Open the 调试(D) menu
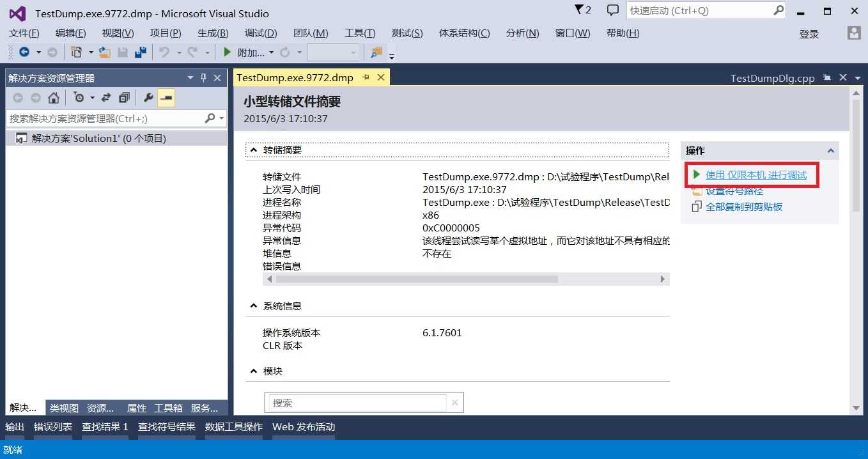The width and height of the screenshot is (868, 459). pyautogui.click(x=261, y=33)
